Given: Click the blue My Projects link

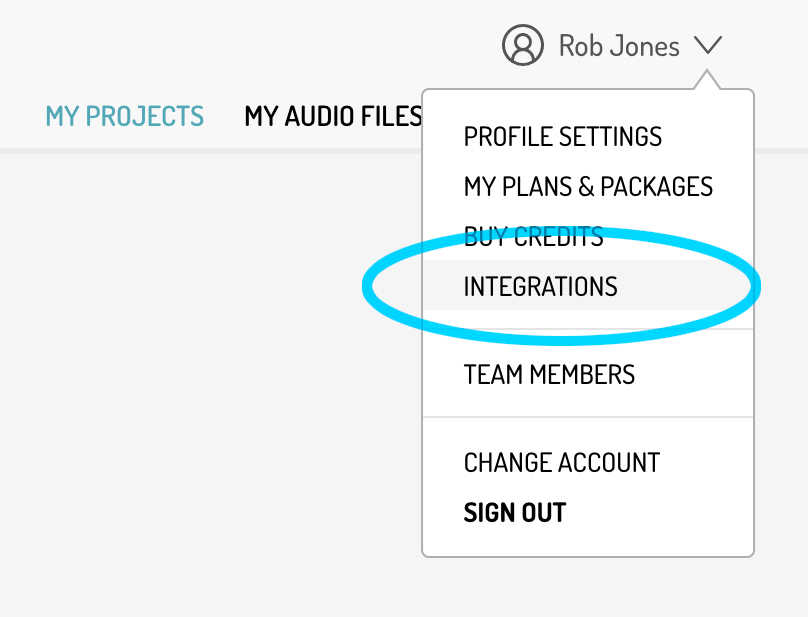Looking at the screenshot, I should point(125,115).
